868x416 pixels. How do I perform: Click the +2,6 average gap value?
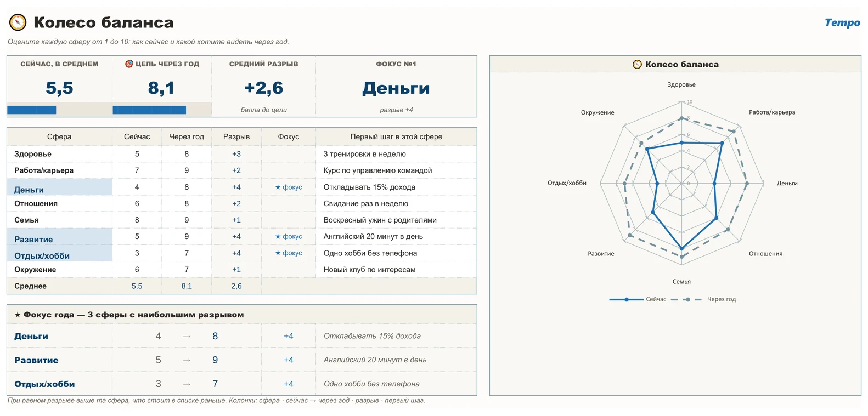point(264,88)
